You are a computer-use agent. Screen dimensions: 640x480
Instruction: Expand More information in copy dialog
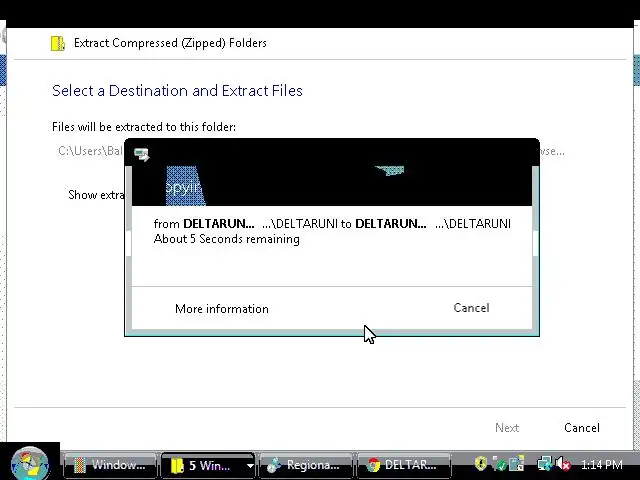click(222, 309)
